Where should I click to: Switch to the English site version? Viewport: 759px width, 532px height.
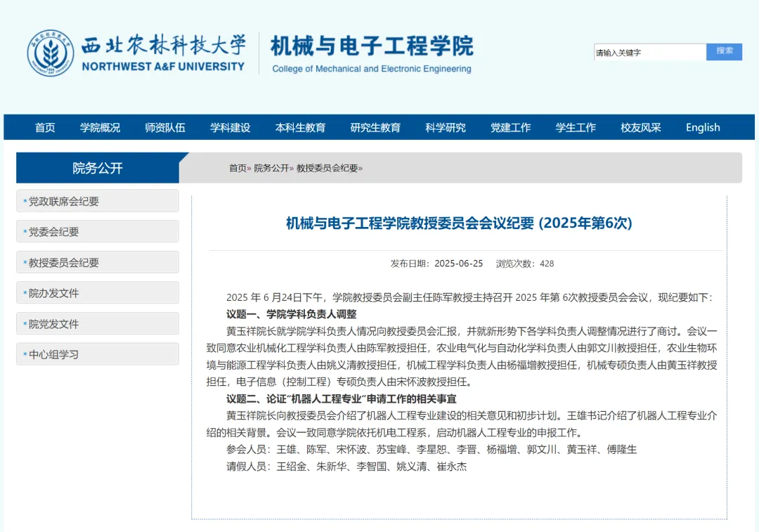(x=702, y=127)
